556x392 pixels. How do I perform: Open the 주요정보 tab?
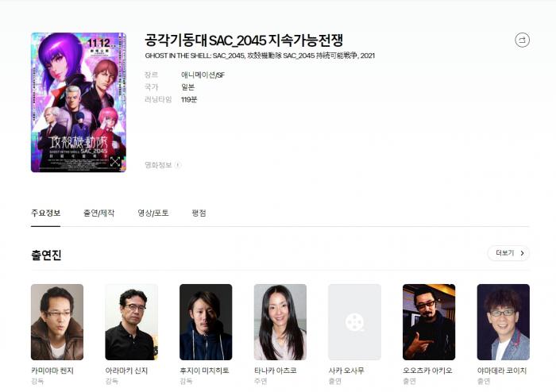click(45, 213)
